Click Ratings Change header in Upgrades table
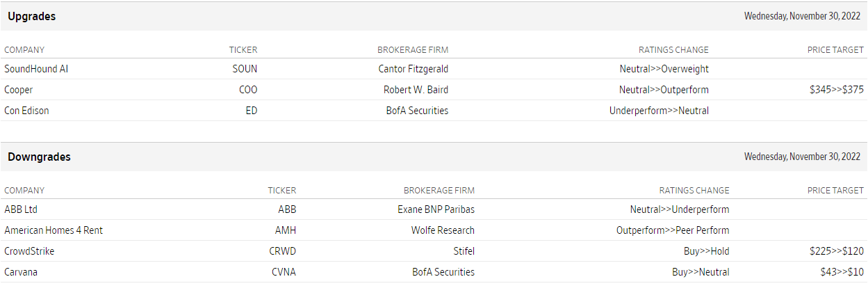This screenshot has width=868, height=286. 673,50
